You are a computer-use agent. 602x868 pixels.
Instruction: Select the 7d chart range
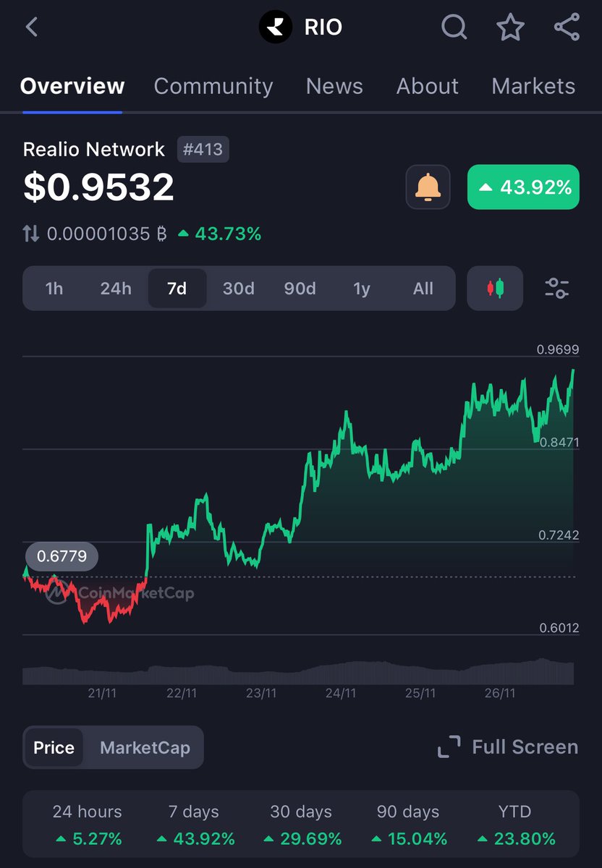click(x=177, y=289)
